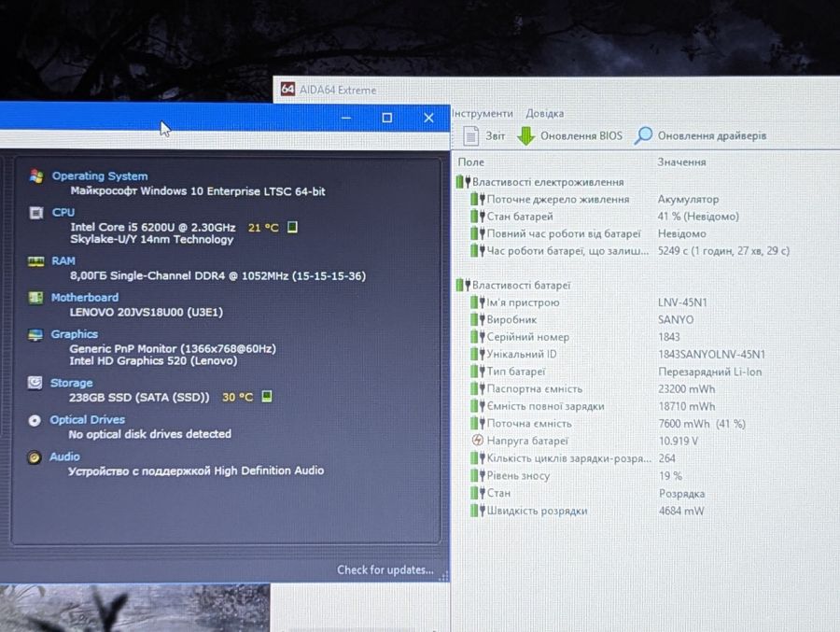Click Оновлення драйверів toolbar button
This screenshot has width=840, height=632.
click(700, 135)
